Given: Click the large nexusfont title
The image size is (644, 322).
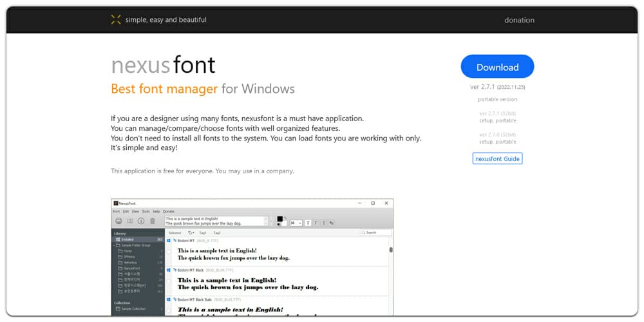Looking at the screenshot, I should (163, 65).
